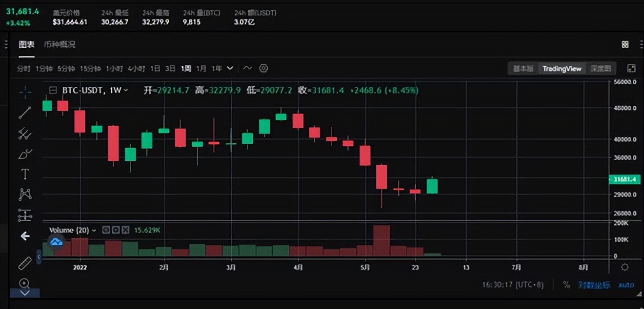Remove the Volume indicator with its close icon
The height and width of the screenshot is (309, 644).
(x=125, y=230)
